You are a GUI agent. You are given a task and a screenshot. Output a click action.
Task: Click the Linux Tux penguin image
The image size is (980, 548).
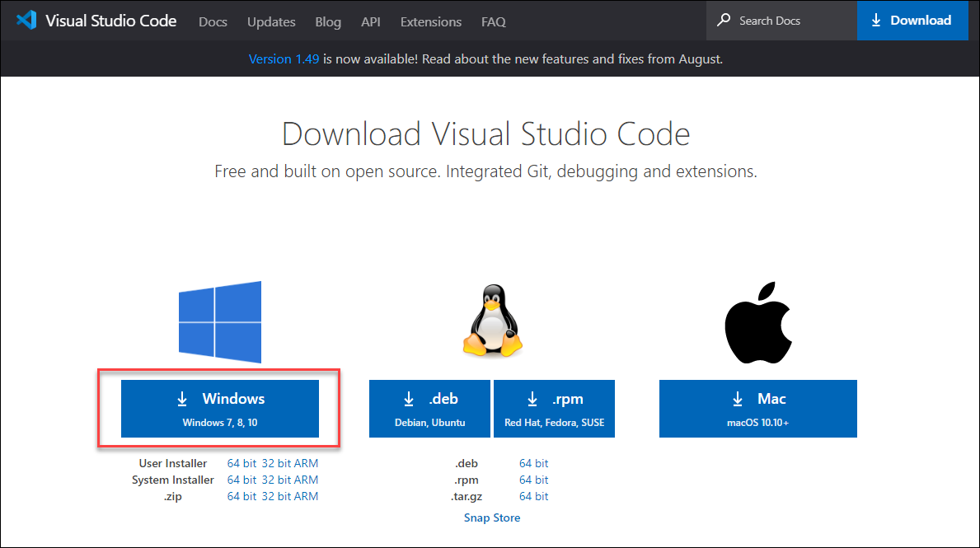coord(493,321)
